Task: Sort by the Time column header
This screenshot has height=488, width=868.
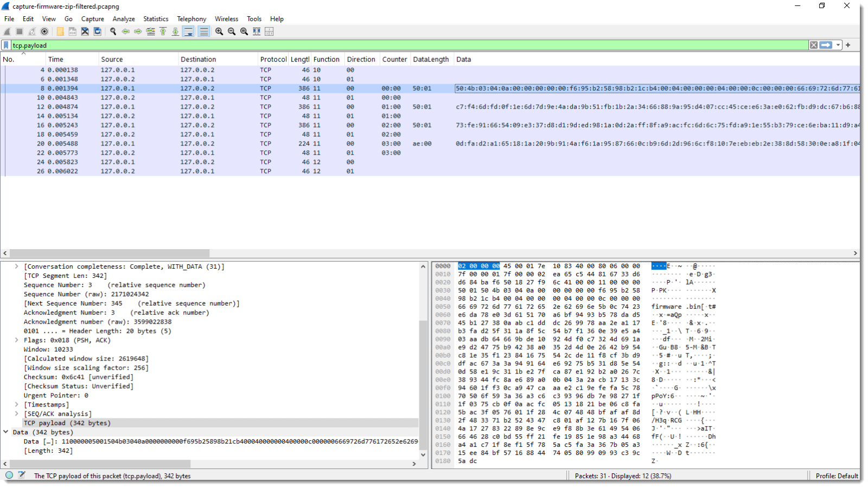Action: tap(72, 59)
